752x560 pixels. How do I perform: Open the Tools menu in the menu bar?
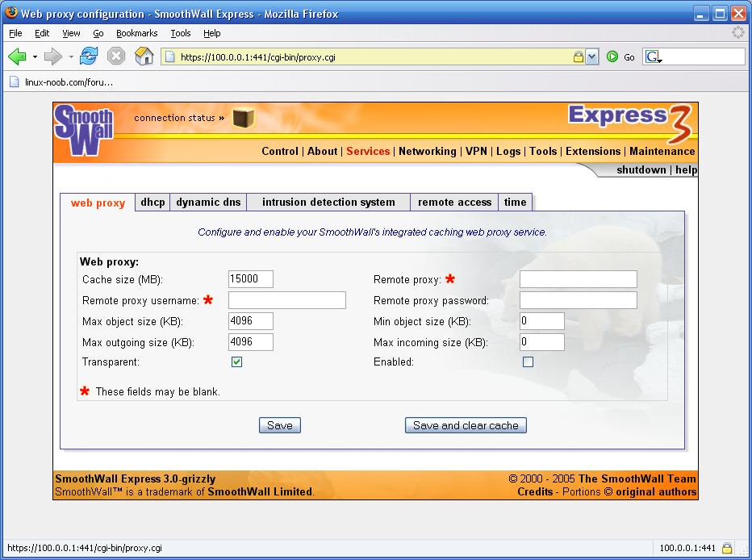click(180, 33)
